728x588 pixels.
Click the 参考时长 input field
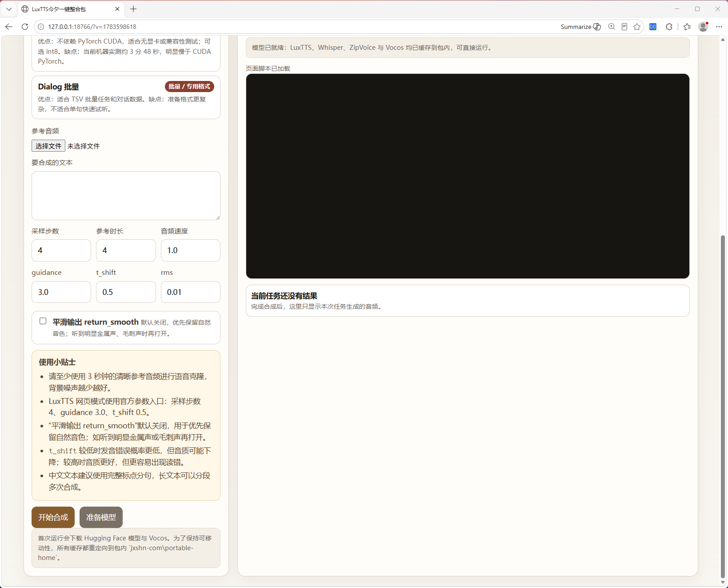[126, 250]
